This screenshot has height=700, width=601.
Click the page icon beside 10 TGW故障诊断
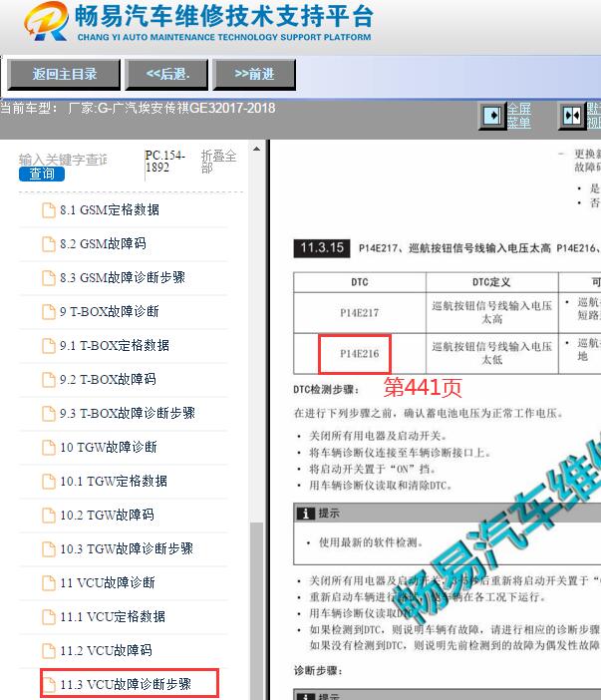tap(49, 448)
